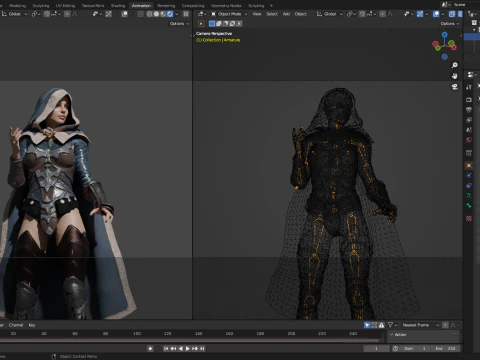480x360 pixels.
Task: Select rendered shading in left viewport
Action: click(x=170, y=14)
